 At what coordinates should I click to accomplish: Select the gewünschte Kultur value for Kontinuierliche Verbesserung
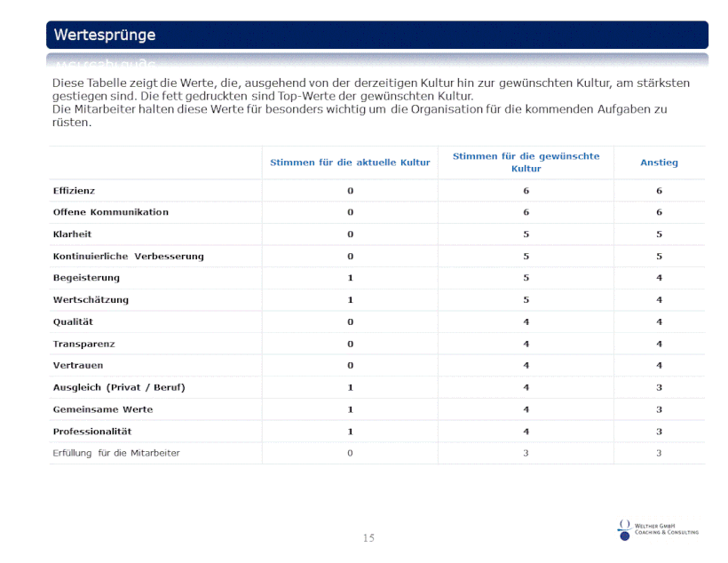coord(526,257)
